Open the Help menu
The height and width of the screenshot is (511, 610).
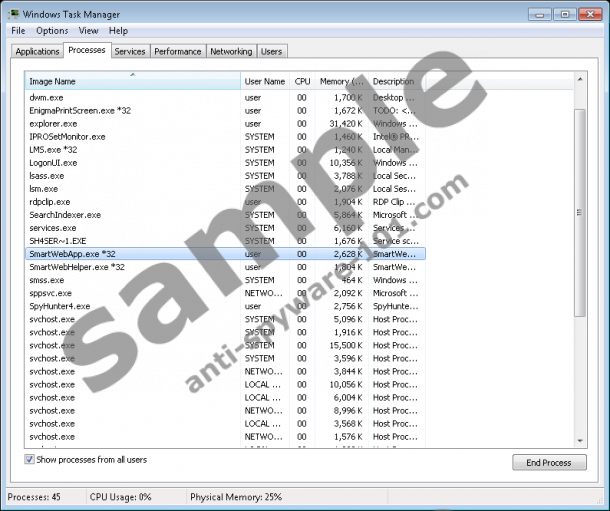(118, 31)
